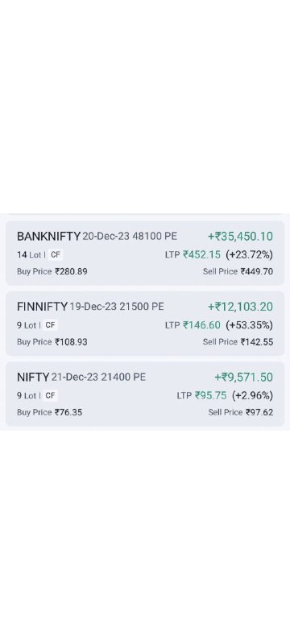Tap BANKNIFTY LTP ₹452.15 value
Screen dimensions: 290x644
(201, 254)
